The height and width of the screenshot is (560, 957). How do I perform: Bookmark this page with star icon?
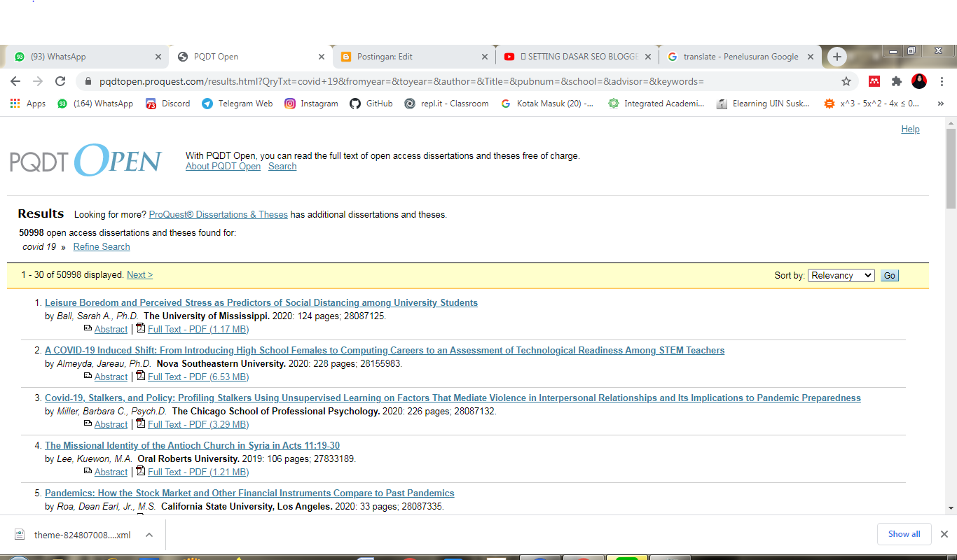(x=846, y=81)
